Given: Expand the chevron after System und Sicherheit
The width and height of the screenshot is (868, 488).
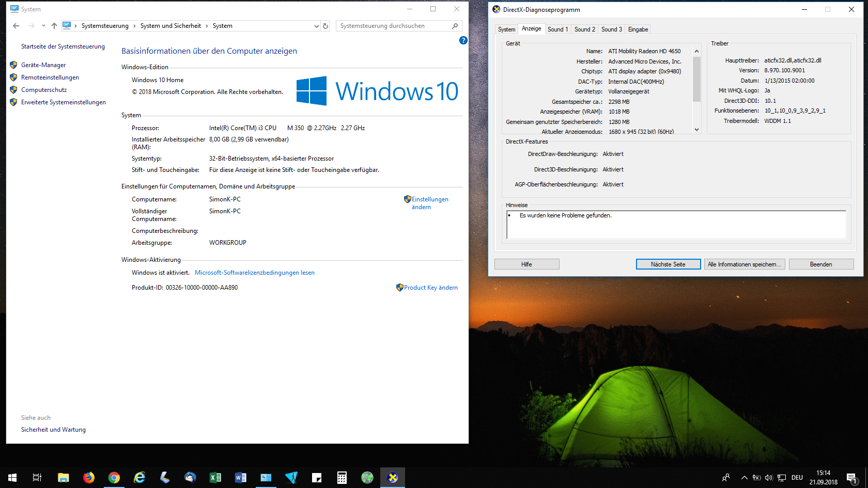Looking at the screenshot, I should pyautogui.click(x=207, y=26).
